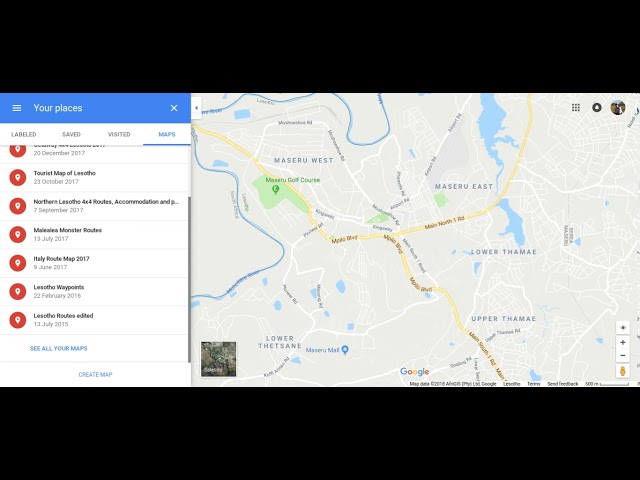Switch to the Saved tab
Image resolution: width=640 pixels, height=480 pixels.
[x=71, y=134]
